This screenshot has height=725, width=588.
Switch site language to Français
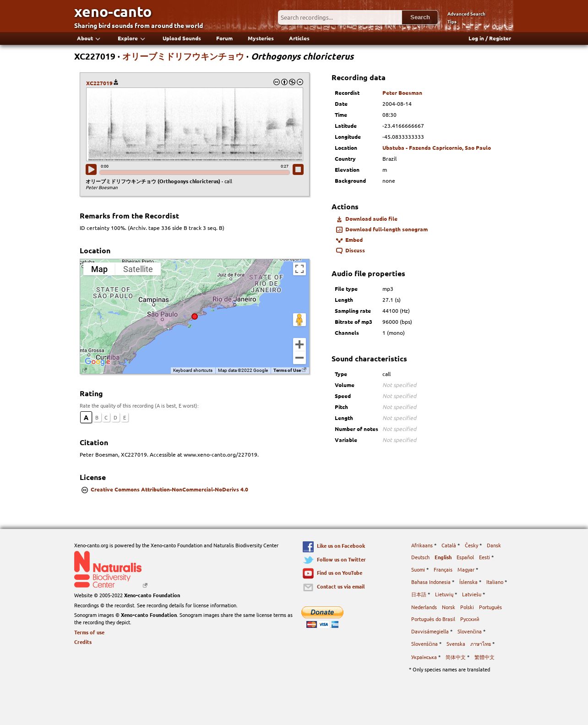[443, 570]
